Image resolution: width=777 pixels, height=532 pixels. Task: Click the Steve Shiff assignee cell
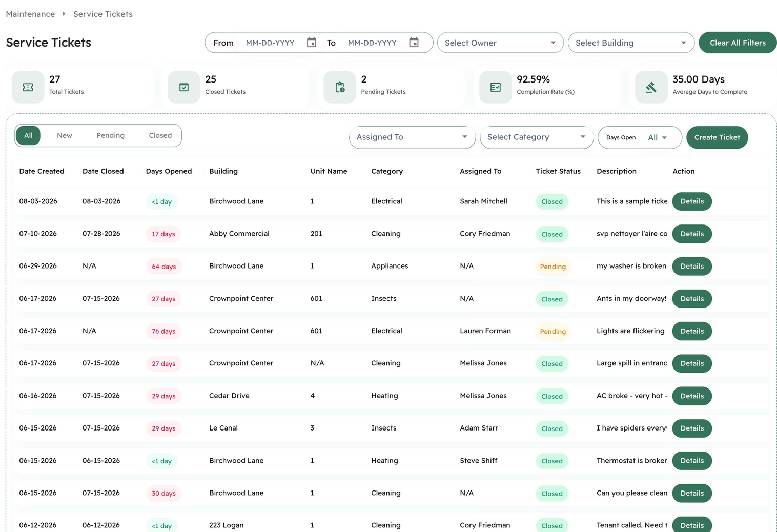coord(479,461)
